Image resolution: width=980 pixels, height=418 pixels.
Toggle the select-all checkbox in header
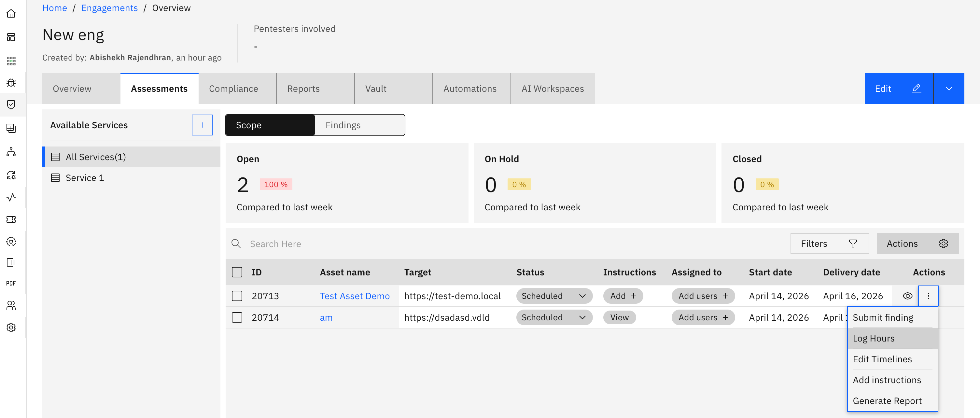[237, 272]
